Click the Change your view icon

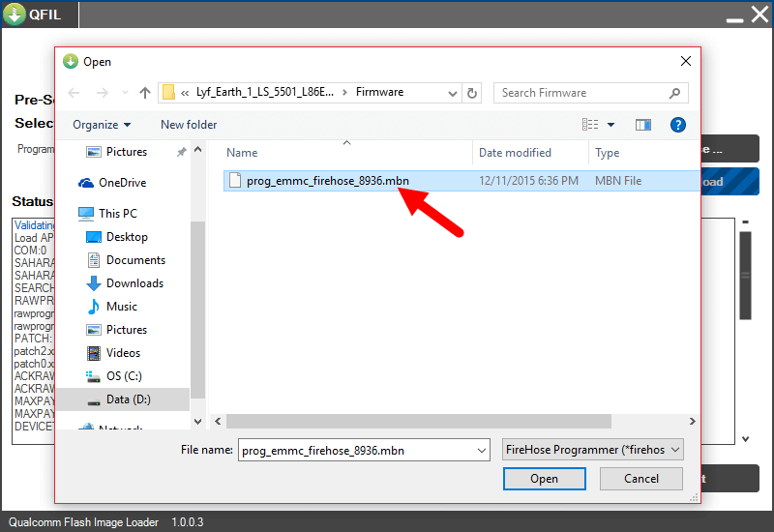pyautogui.click(x=590, y=125)
